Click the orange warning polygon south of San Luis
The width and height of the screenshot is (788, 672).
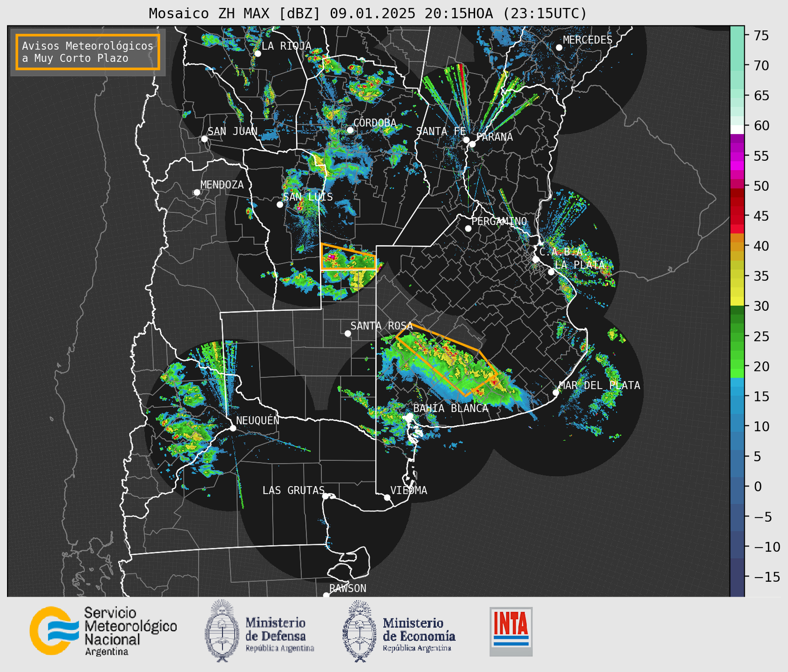click(x=348, y=257)
